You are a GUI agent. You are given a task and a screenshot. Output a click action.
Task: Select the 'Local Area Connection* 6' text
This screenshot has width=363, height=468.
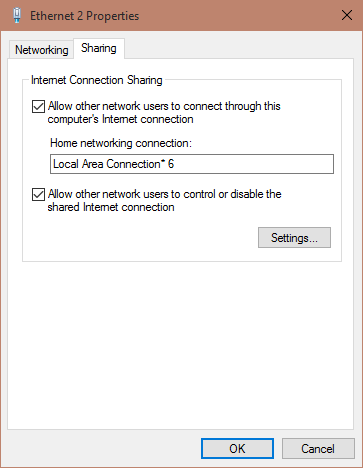tap(114, 164)
